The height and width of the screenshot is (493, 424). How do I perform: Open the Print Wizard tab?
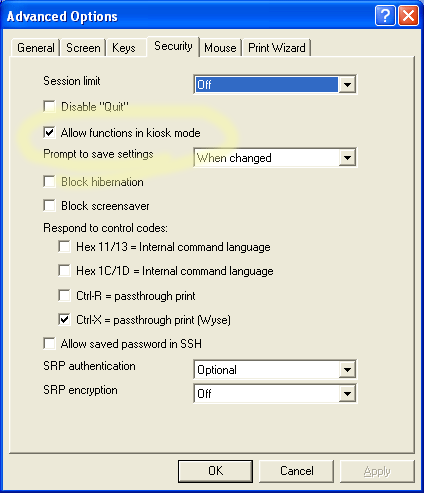pyautogui.click(x=277, y=48)
